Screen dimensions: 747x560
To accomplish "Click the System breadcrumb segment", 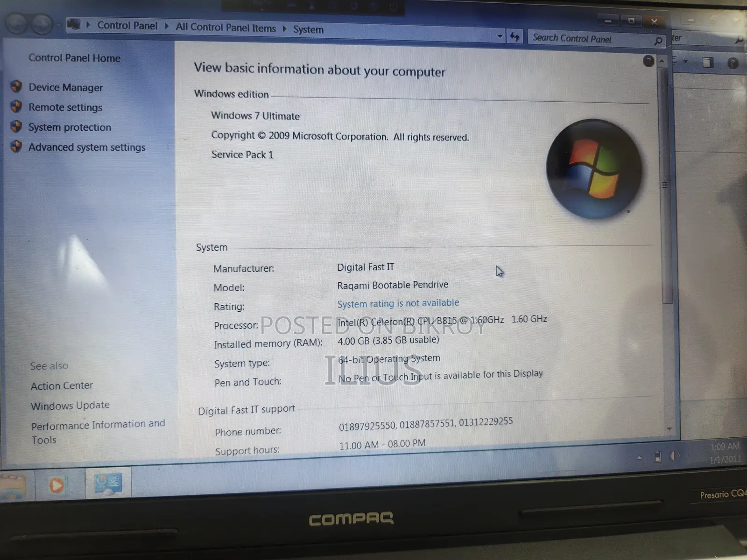I will (308, 29).
